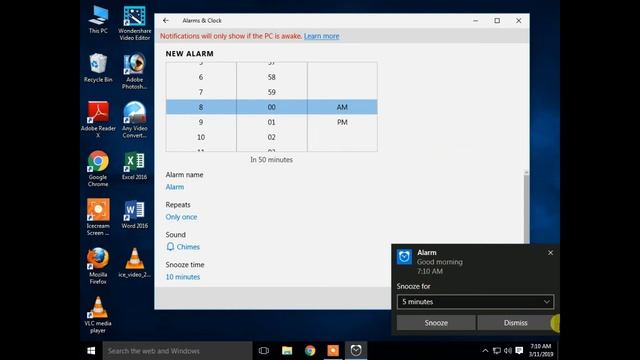Image resolution: width=640 pixels, height=360 pixels.
Task: Open the volume tray icon
Action: [x=508, y=351]
